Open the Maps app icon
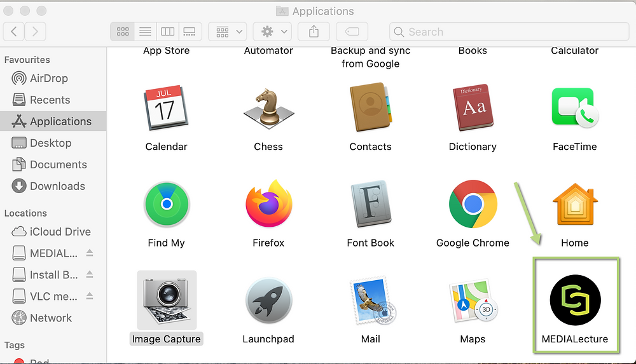The image size is (636, 364). [x=473, y=300]
